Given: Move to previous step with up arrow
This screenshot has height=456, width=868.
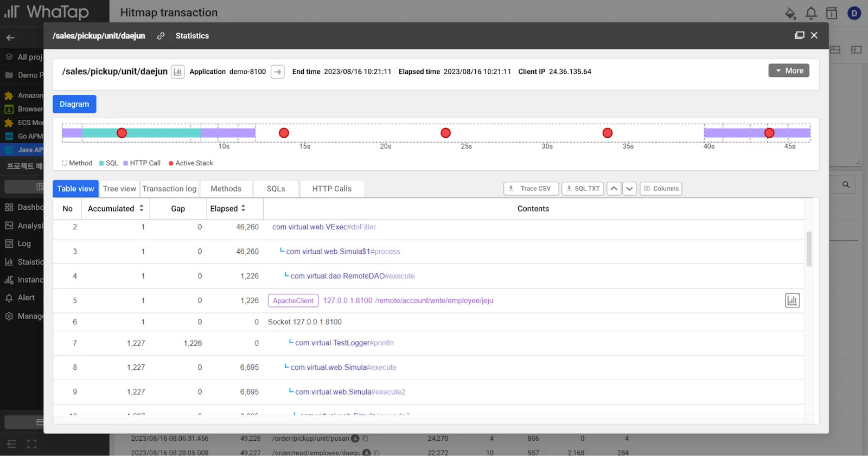Looking at the screenshot, I should point(614,189).
